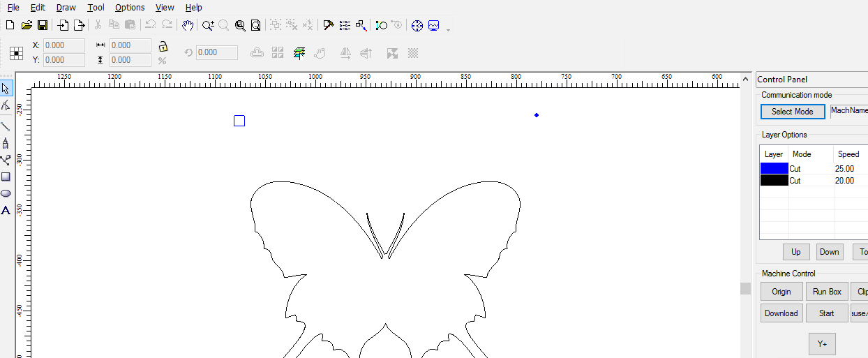The width and height of the screenshot is (868, 358).
Task: Open the MachName machine dropdown
Action: (848, 111)
